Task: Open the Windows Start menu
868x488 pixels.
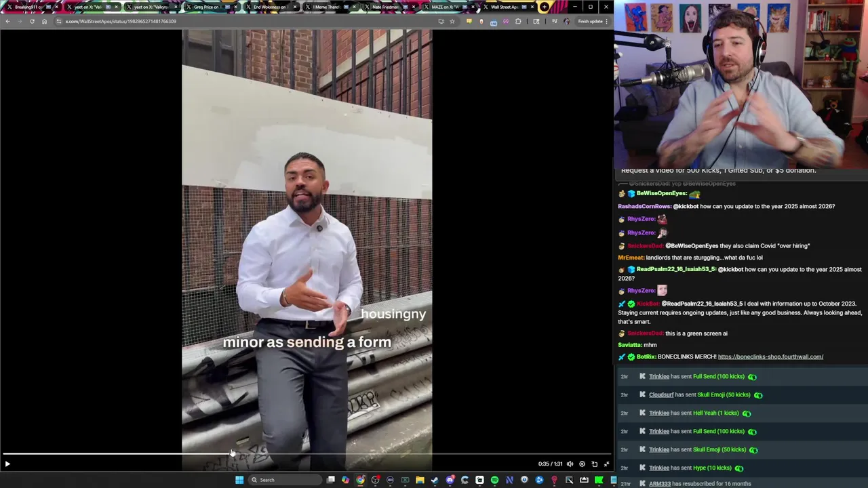Action: 239,480
